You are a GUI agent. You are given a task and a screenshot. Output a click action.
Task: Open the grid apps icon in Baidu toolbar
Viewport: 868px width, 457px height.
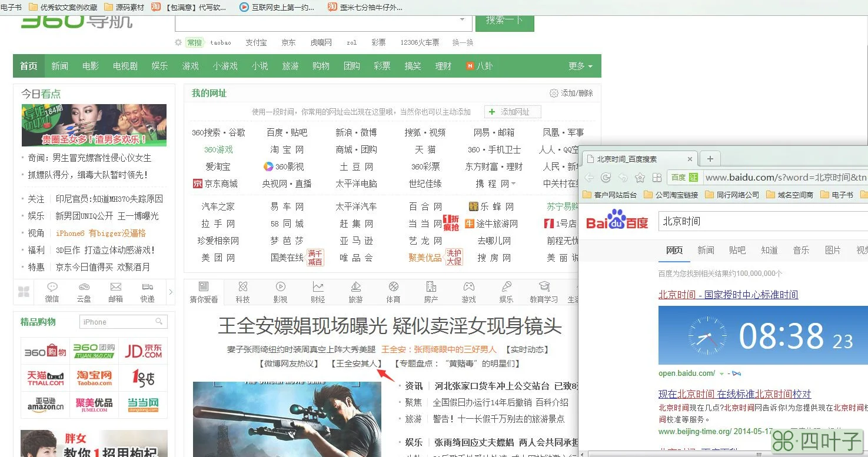[657, 177]
